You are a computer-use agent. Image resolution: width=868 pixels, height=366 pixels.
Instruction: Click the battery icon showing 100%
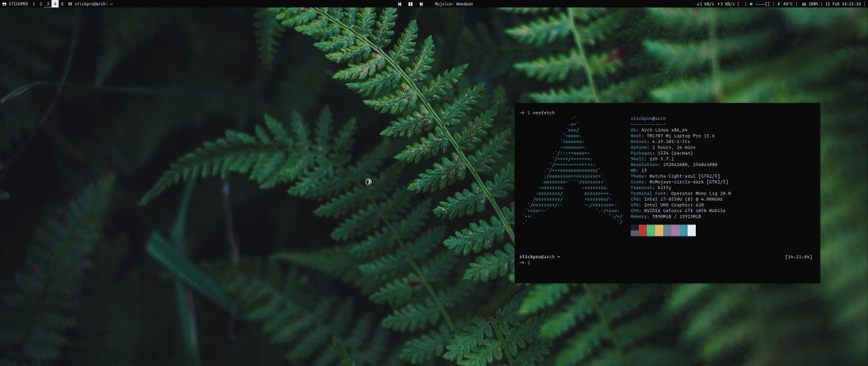(805, 4)
